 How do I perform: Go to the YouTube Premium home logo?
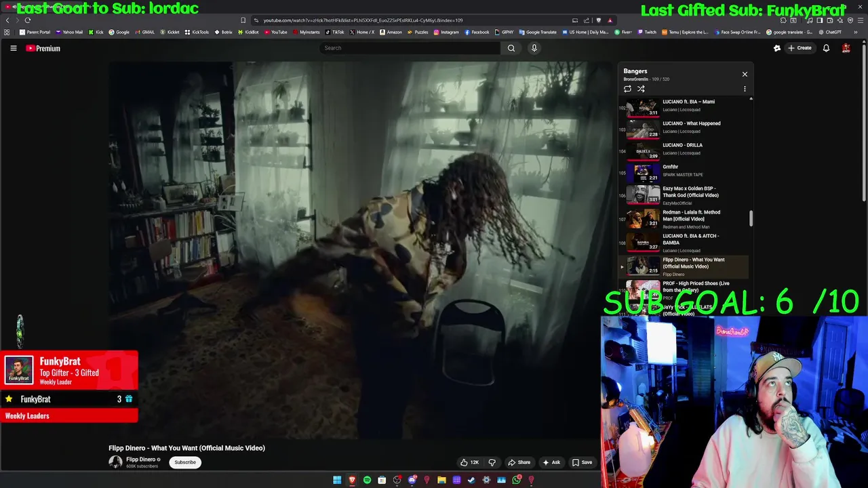click(x=43, y=48)
